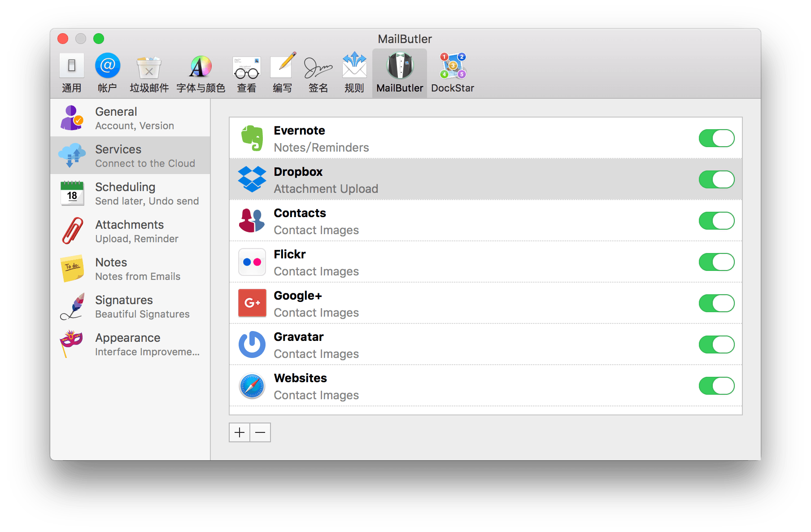
Task: Open the 签名 Signatures toolbar icon
Action: pos(318,67)
